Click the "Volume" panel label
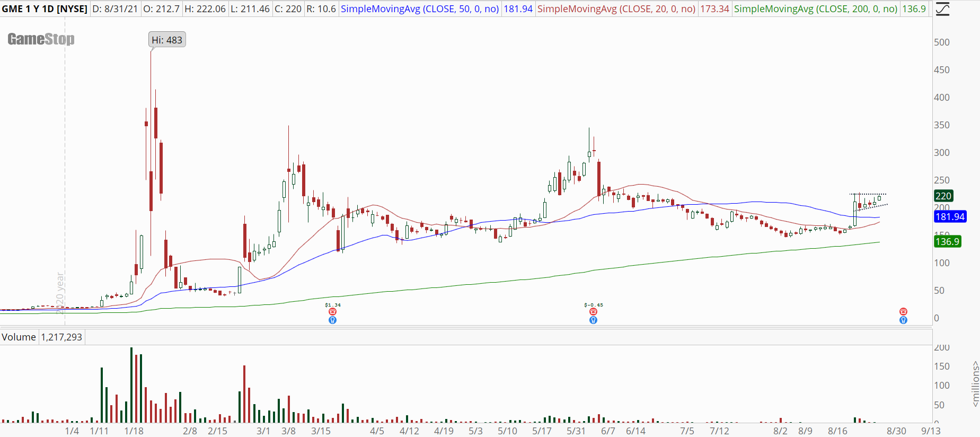Viewport: 980px width, 437px height. (19, 337)
